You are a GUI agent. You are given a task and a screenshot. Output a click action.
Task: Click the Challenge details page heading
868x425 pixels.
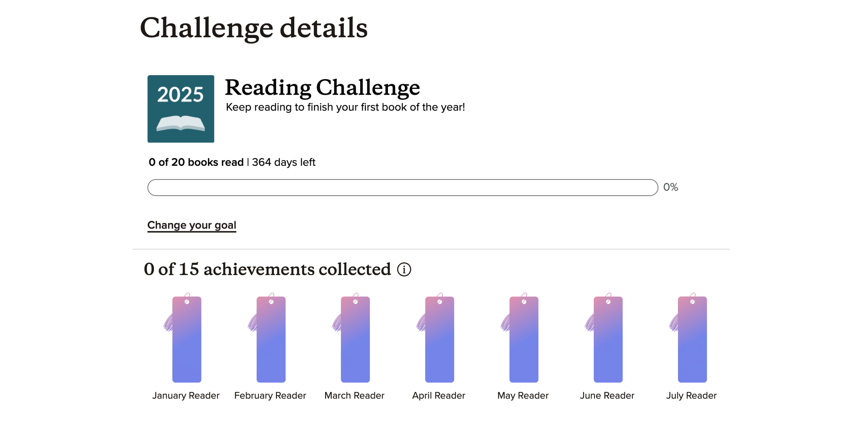(x=254, y=28)
